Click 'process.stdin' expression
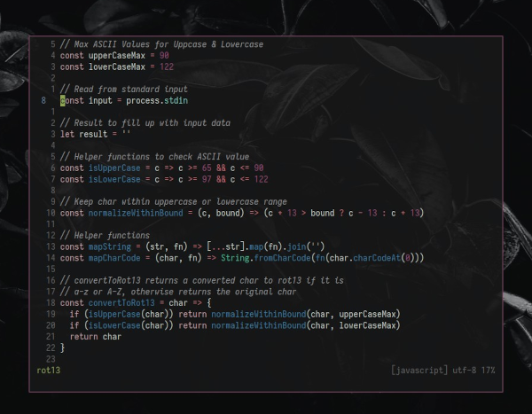The image size is (532, 414). [x=157, y=101]
